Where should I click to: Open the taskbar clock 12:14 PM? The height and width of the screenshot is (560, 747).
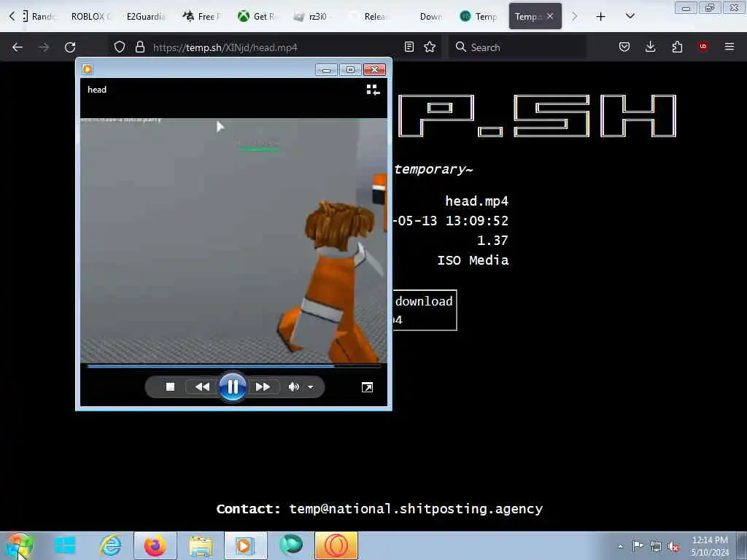[710, 545]
